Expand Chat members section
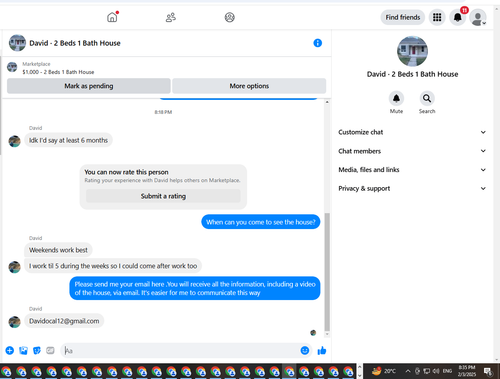 412,151
